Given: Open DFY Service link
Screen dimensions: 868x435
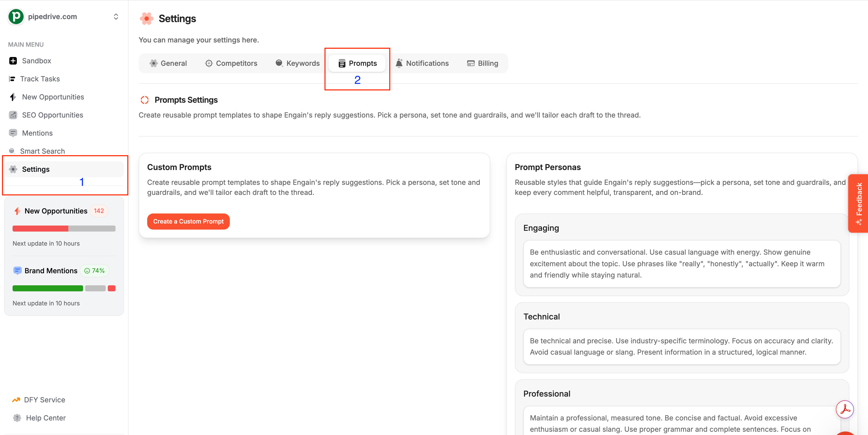Looking at the screenshot, I should [x=44, y=400].
